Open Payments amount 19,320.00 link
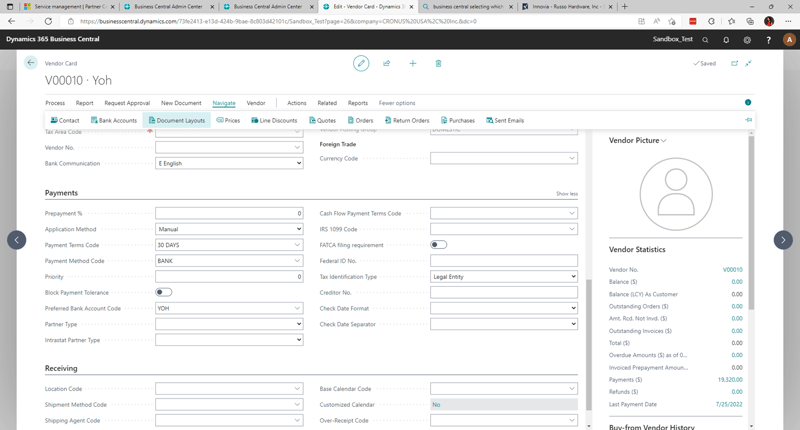Image resolution: width=800 pixels, height=430 pixels. [x=730, y=380]
